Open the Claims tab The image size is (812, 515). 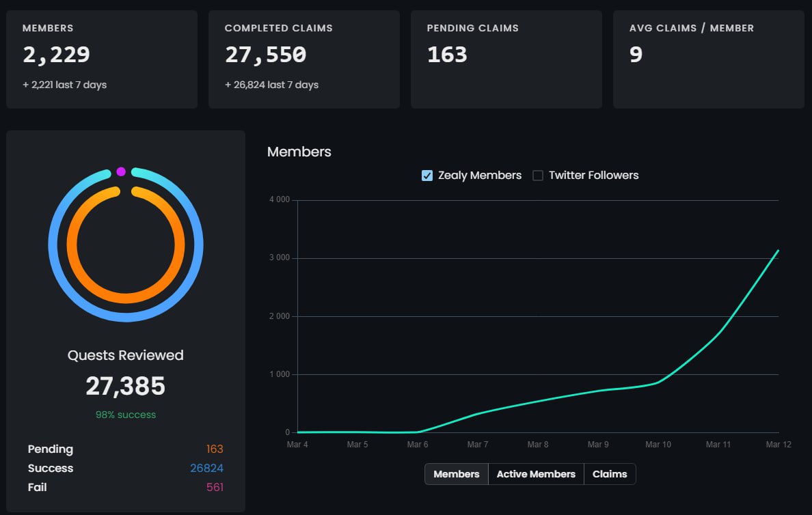coord(610,474)
